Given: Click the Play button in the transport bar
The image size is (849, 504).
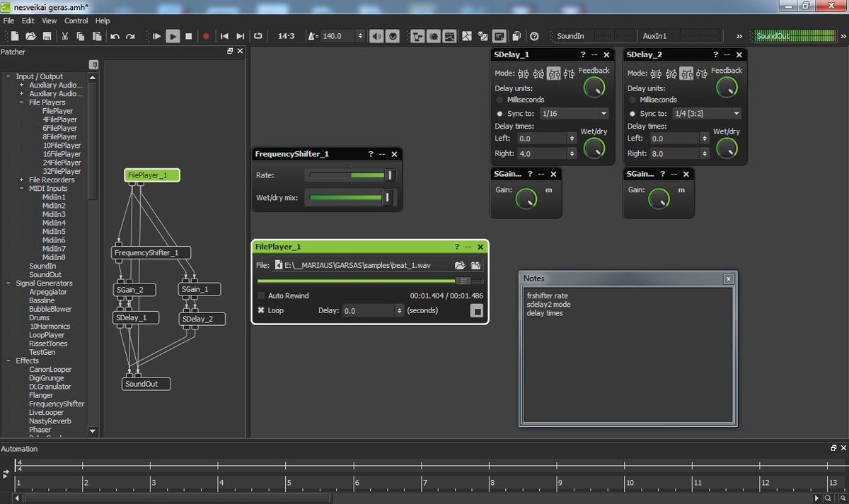Looking at the screenshot, I should click(173, 36).
